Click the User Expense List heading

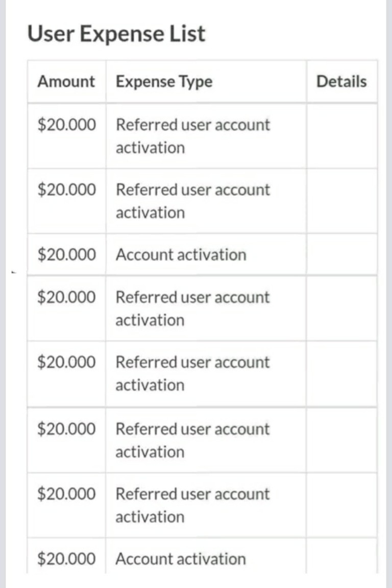116,34
